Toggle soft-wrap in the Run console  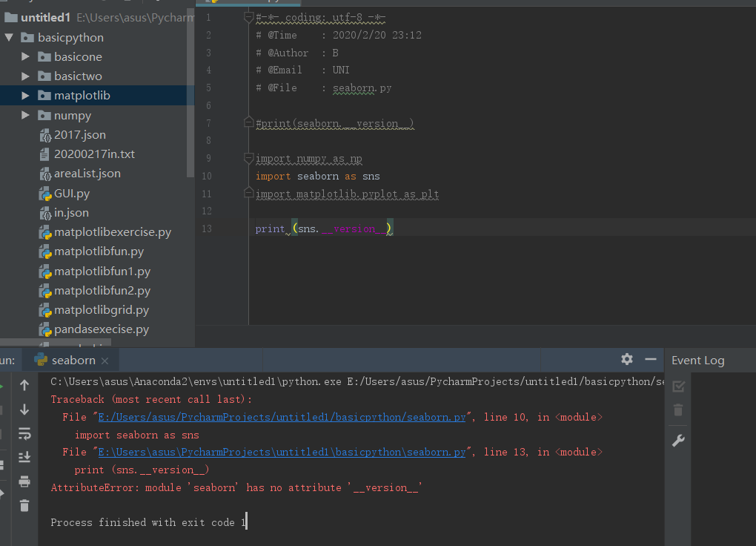pyautogui.click(x=24, y=433)
